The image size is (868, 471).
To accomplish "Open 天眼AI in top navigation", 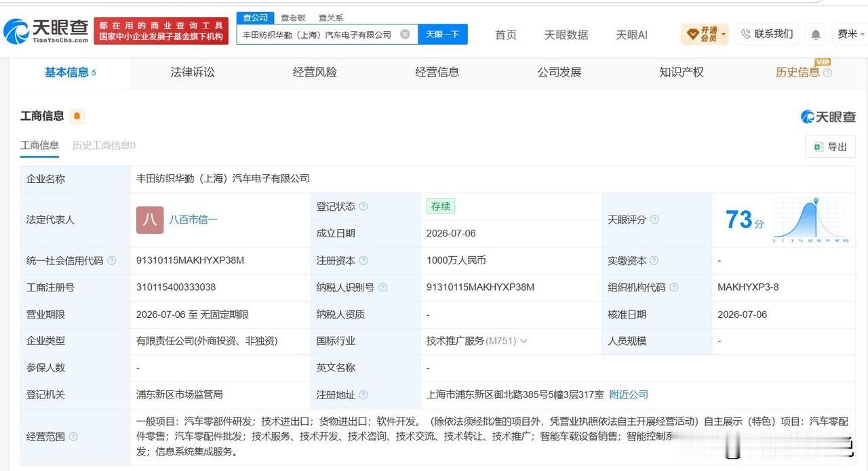I will point(631,35).
